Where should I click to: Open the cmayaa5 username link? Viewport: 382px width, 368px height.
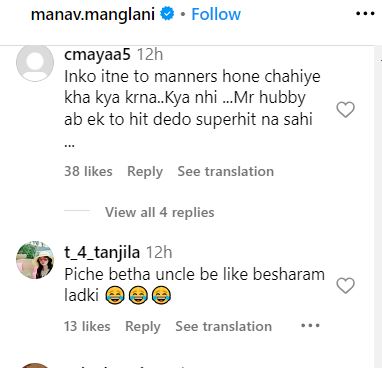[x=97, y=54]
